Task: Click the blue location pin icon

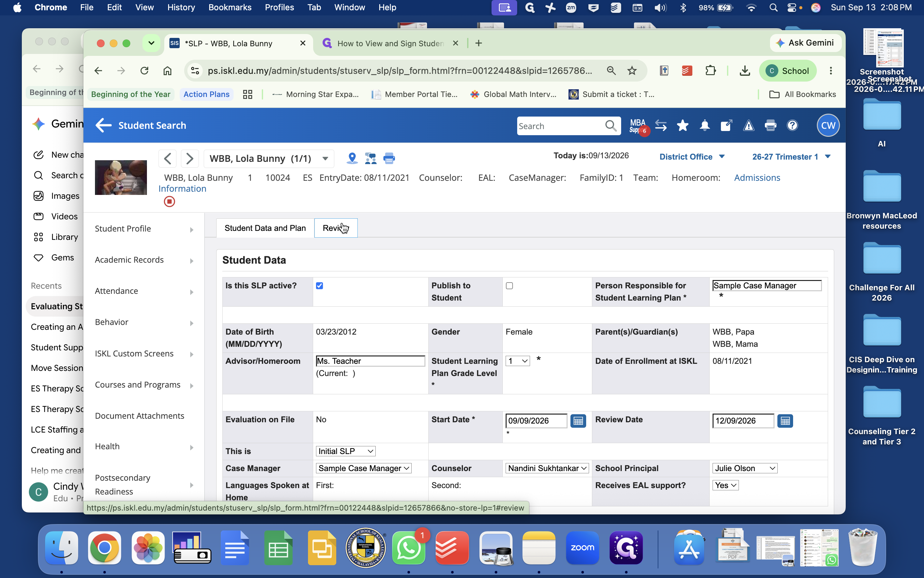Action: coord(352,158)
